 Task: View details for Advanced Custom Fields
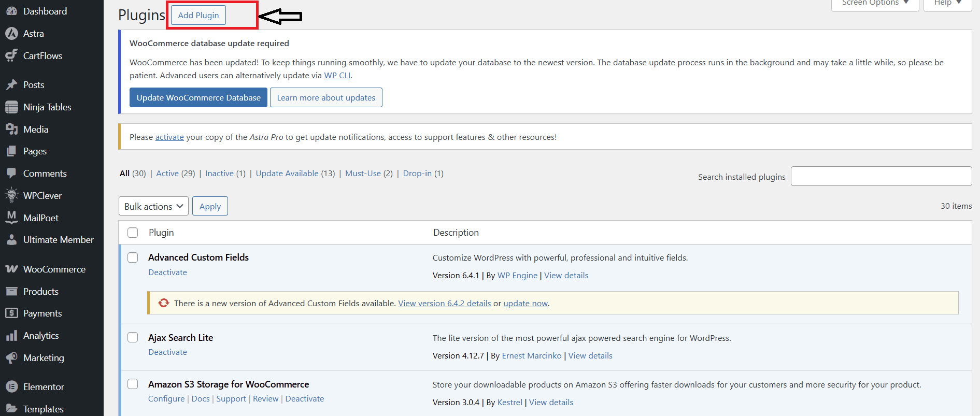tap(566, 275)
